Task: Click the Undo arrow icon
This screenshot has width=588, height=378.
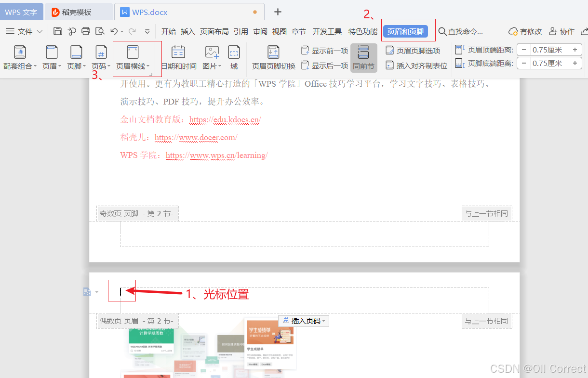Action: point(114,31)
